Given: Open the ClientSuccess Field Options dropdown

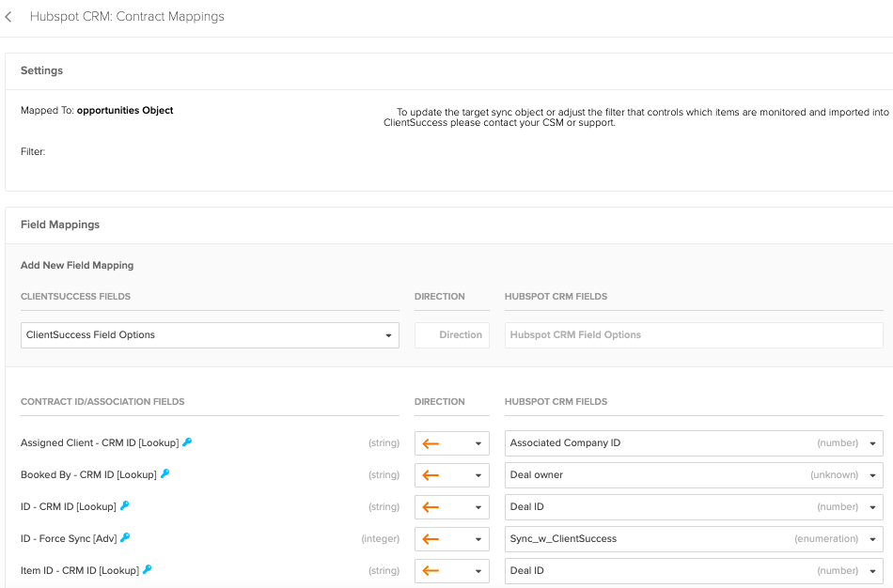Looking at the screenshot, I should pyautogui.click(x=210, y=335).
